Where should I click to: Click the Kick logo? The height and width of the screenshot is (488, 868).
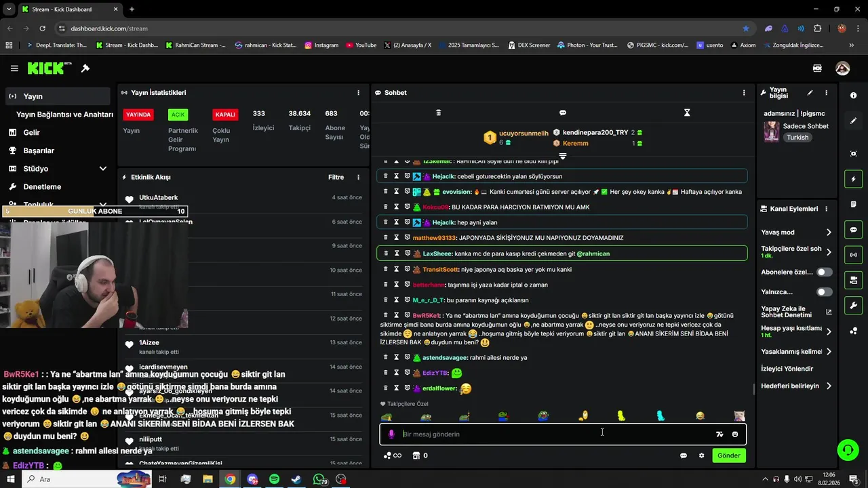click(x=50, y=68)
